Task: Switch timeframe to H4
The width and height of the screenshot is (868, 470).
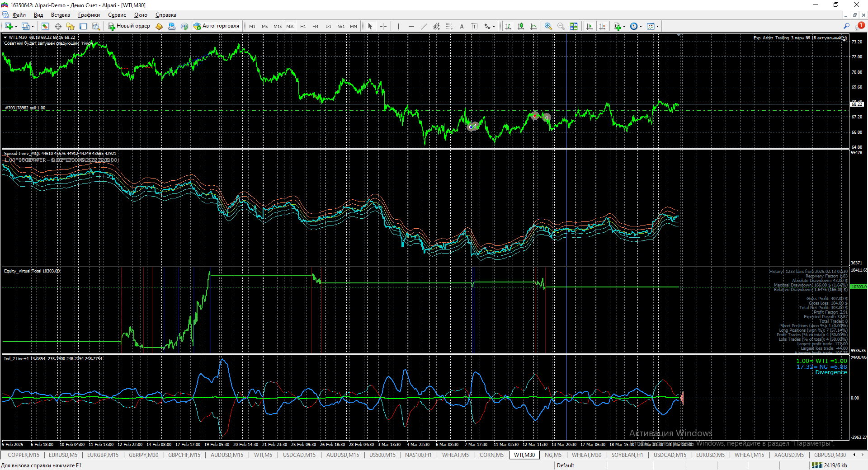Action: (x=316, y=26)
